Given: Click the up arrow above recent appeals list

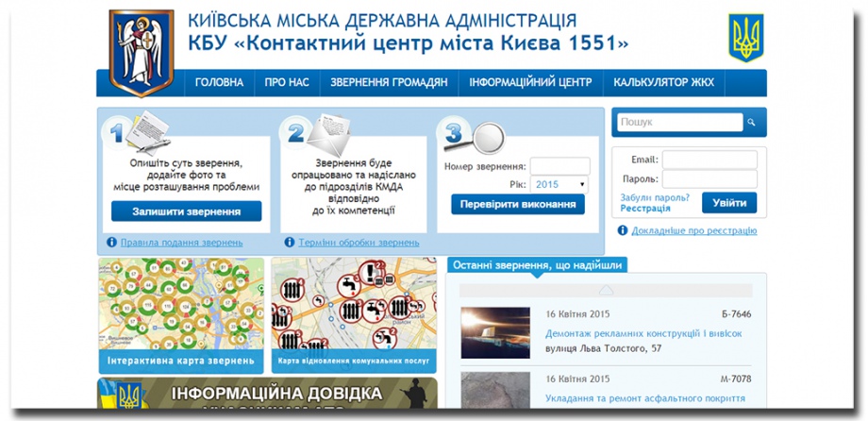Looking at the screenshot, I should [606, 291].
